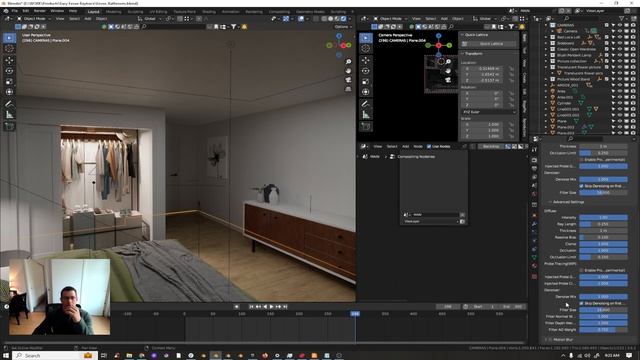Open Object Mode dropdown in Camera Perspective viewport
This screenshot has height=360, width=640.
click(390, 19)
